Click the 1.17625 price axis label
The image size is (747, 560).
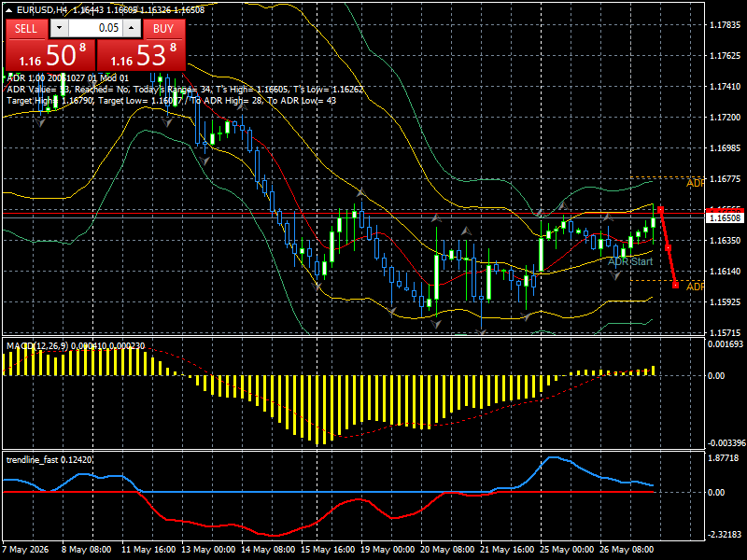click(726, 56)
